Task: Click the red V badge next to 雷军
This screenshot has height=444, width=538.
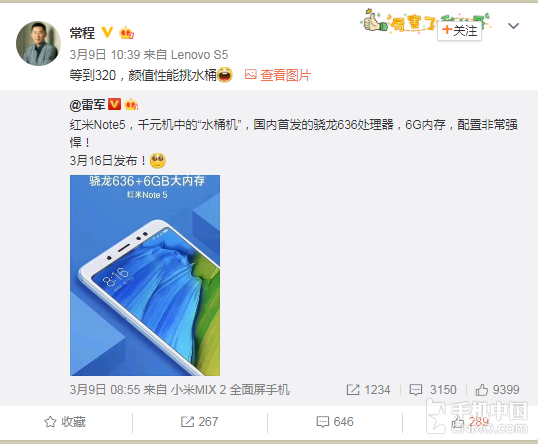Action: tap(114, 104)
